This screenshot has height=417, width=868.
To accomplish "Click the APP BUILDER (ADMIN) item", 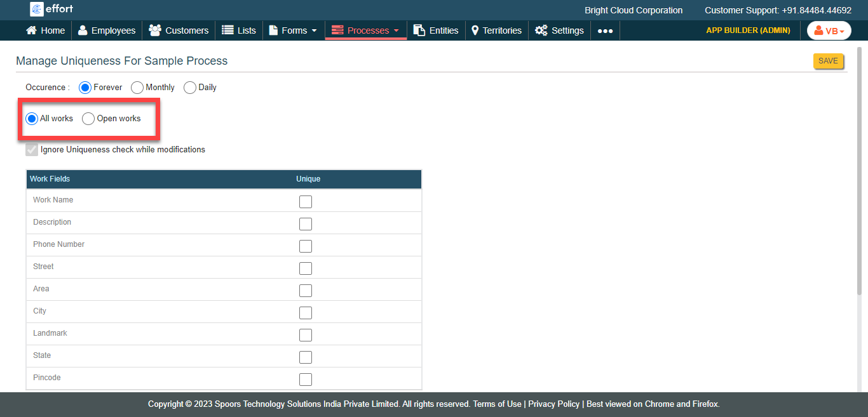I will [748, 30].
